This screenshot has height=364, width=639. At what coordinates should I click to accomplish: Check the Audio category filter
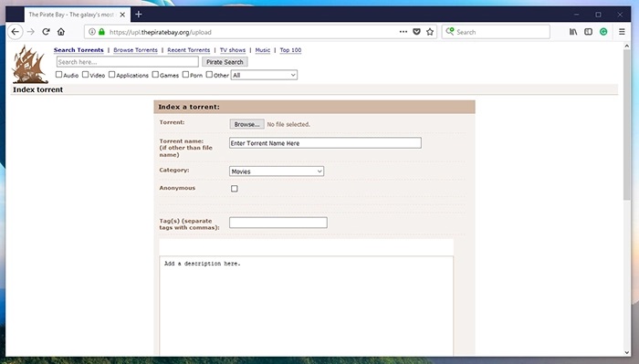coord(58,75)
